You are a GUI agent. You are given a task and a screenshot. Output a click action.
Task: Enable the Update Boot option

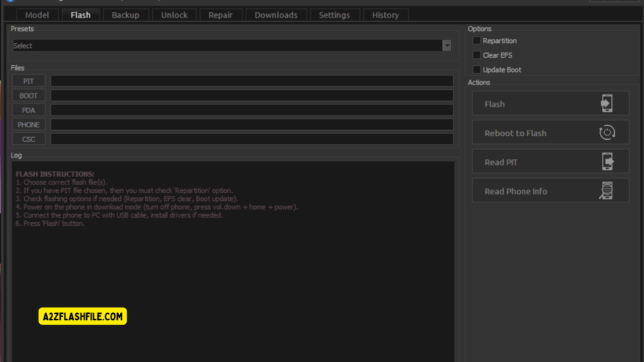(476, 69)
